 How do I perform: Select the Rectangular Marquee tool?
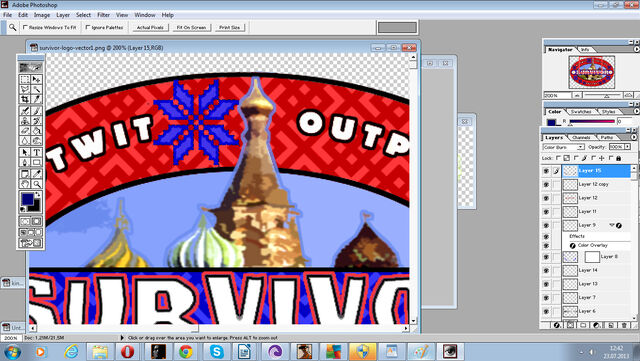[25, 79]
